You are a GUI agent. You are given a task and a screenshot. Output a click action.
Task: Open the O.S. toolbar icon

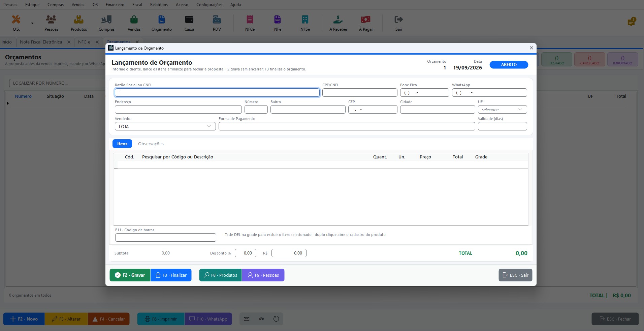pos(16,23)
